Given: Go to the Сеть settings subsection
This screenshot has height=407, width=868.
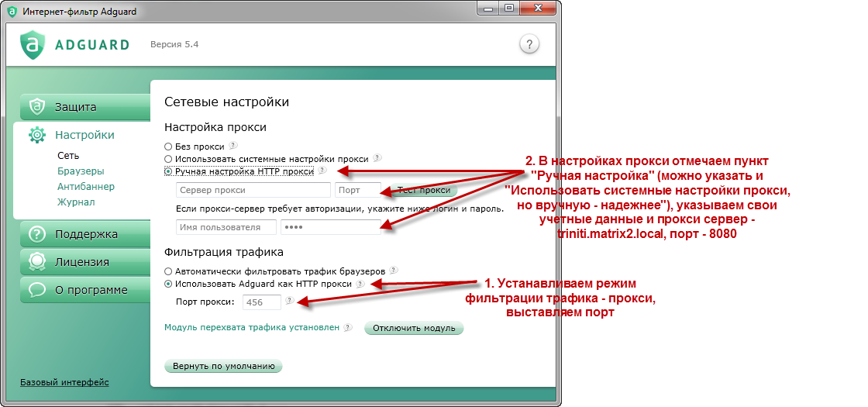Looking at the screenshot, I should [68, 156].
